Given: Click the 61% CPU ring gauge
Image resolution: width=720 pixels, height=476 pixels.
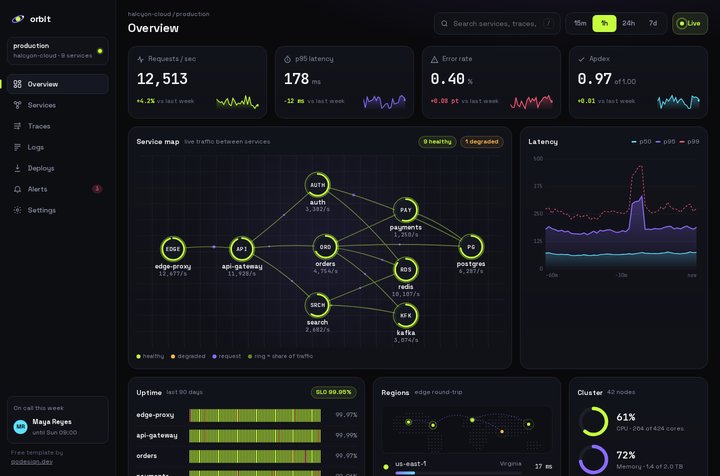Looking at the screenshot, I should [x=593, y=421].
